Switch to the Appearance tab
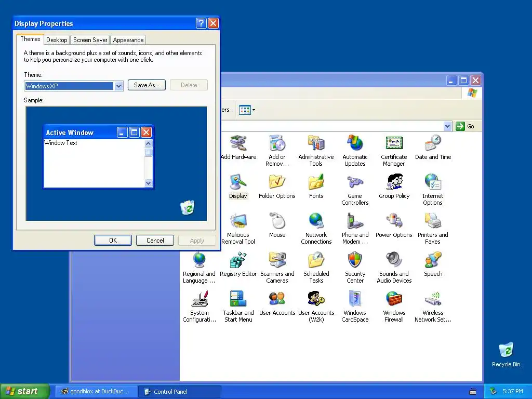 coord(128,39)
